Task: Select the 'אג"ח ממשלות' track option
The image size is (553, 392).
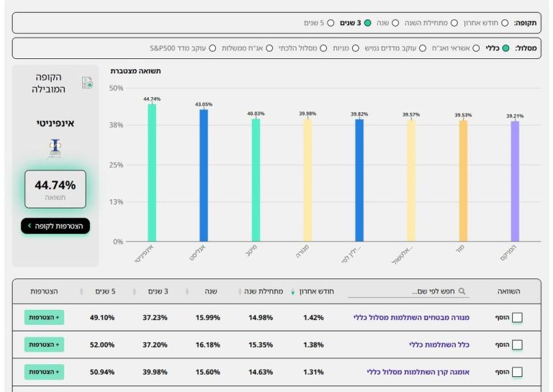Action: click(x=269, y=48)
